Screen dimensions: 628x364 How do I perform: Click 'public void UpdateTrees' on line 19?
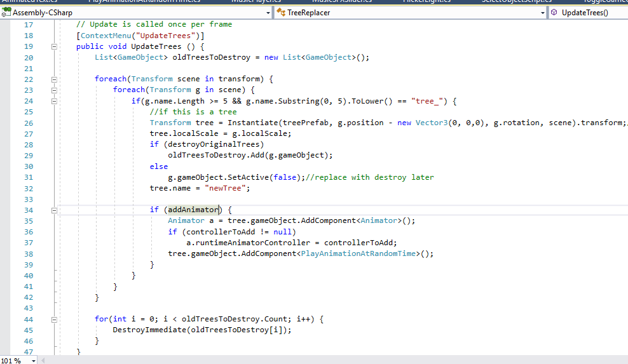(x=128, y=46)
